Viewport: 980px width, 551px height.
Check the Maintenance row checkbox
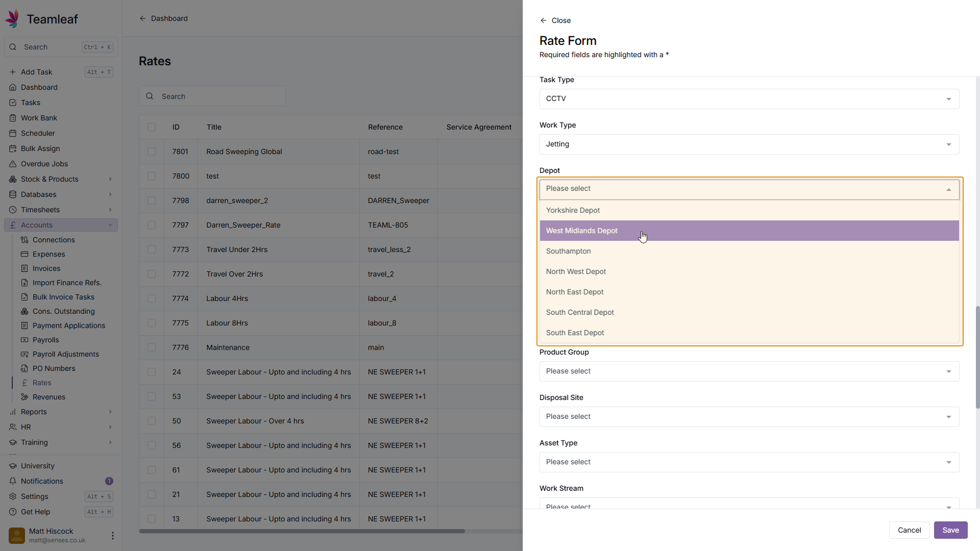click(x=152, y=347)
